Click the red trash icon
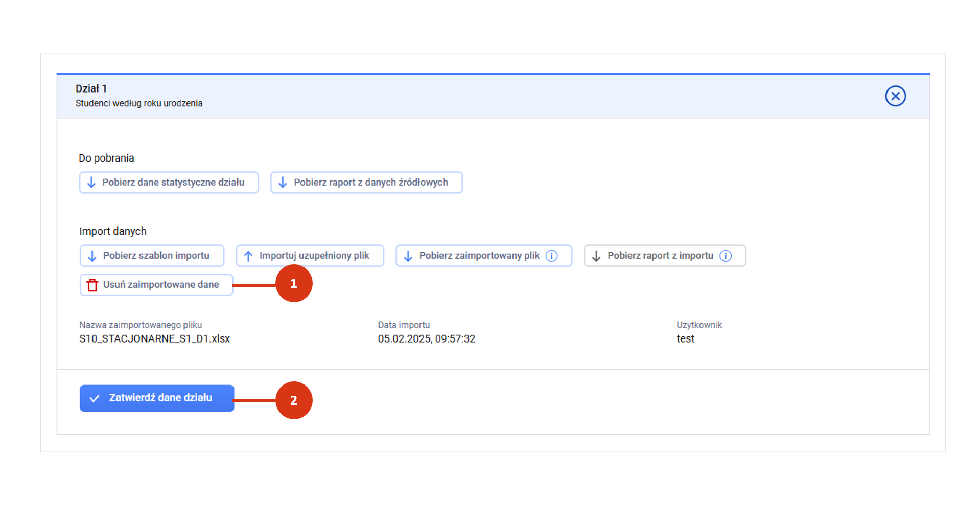Screen dimensions: 980x521 [x=92, y=285]
